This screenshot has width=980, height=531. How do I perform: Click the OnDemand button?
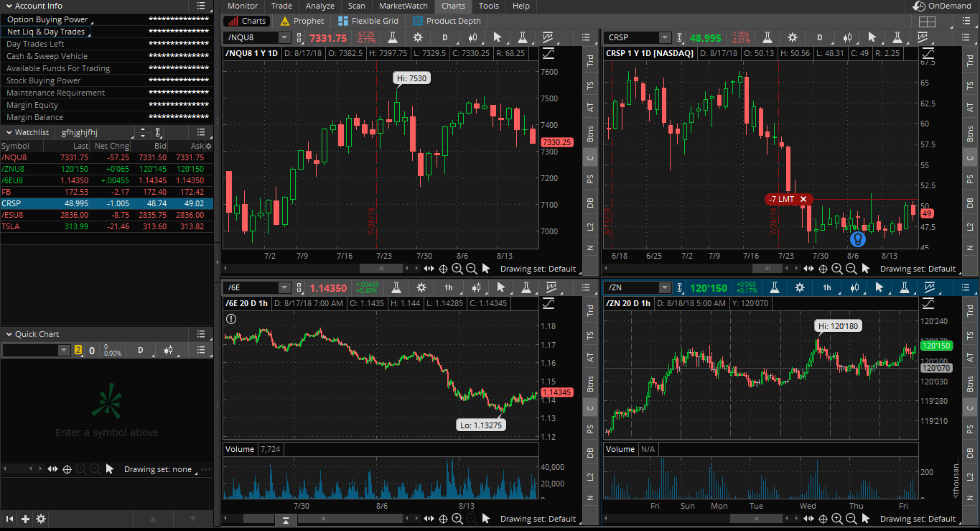point(942,6)
